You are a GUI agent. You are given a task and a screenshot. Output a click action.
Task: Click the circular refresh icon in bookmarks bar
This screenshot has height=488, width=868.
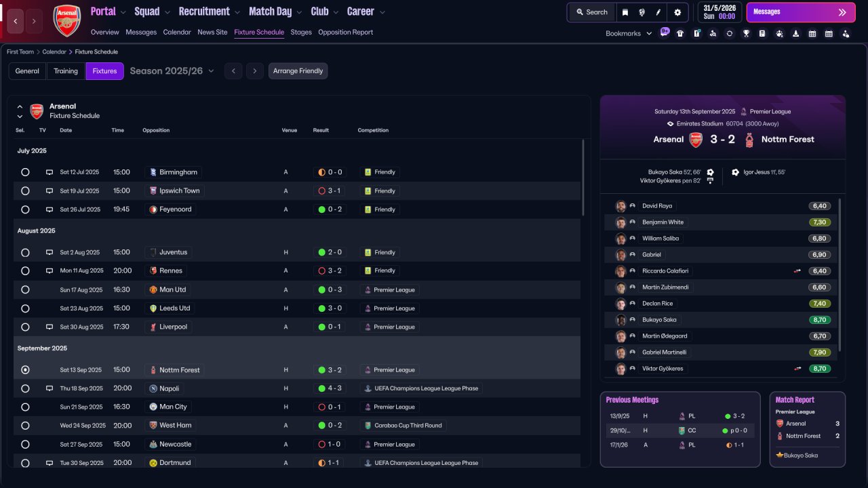(x=729, y=33)
